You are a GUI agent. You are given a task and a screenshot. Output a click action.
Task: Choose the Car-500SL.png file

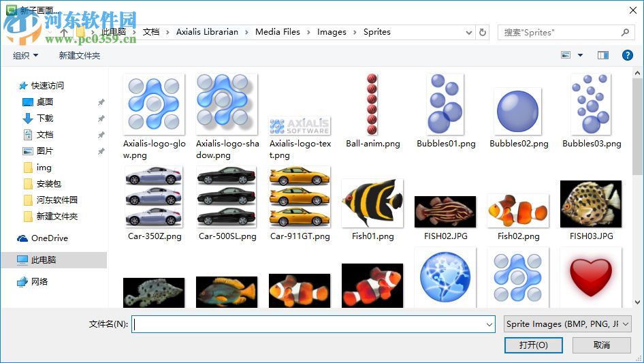[227, 197]
